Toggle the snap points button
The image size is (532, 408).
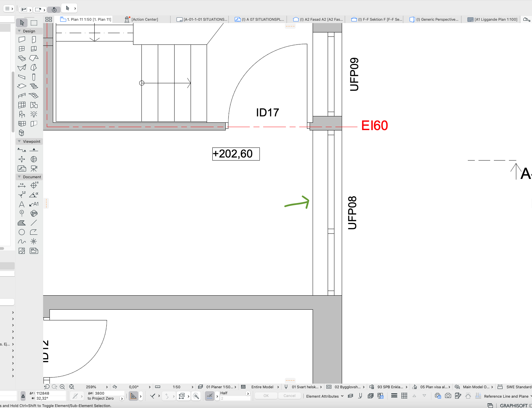pos(210,396)
